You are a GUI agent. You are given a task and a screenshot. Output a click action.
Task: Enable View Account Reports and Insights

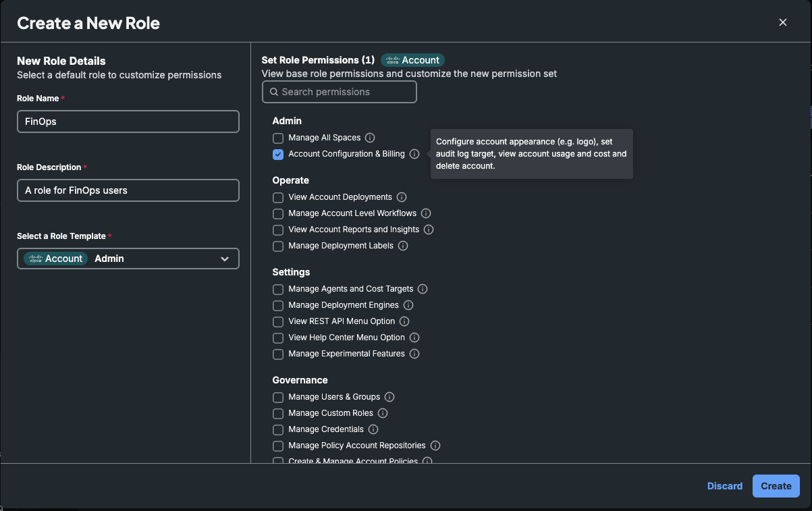278,230
